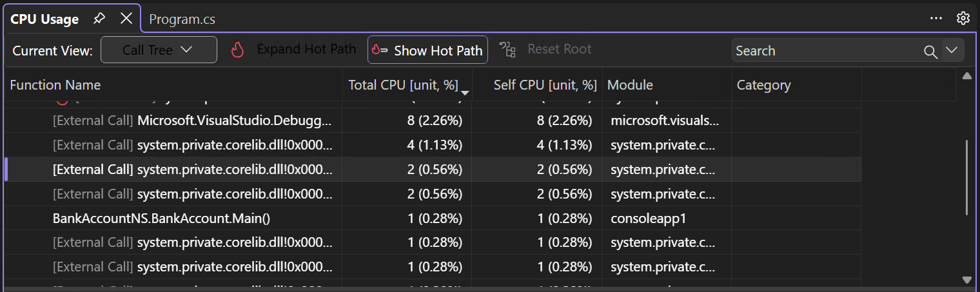Click the Total CPU column sort arrow

point(464,94)
